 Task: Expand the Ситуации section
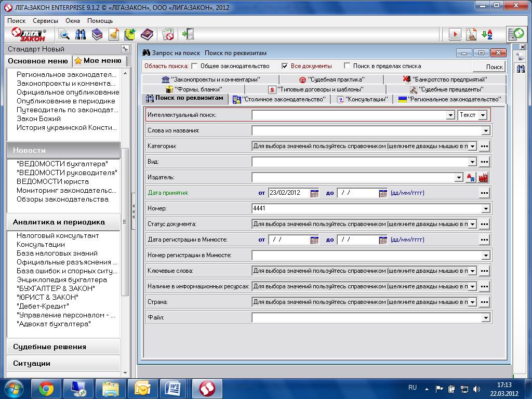coord(63,363)
